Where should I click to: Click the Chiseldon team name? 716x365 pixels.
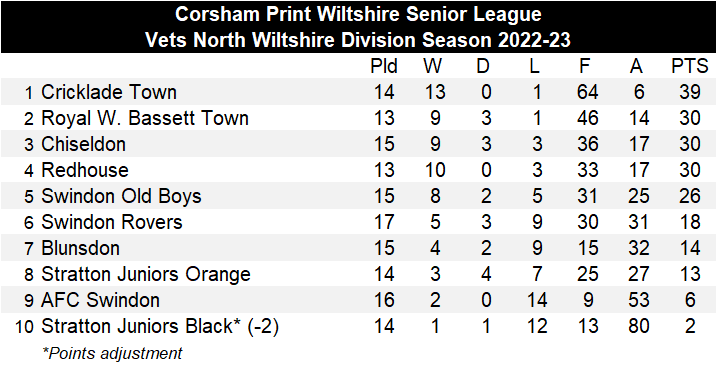pos(83,144)
